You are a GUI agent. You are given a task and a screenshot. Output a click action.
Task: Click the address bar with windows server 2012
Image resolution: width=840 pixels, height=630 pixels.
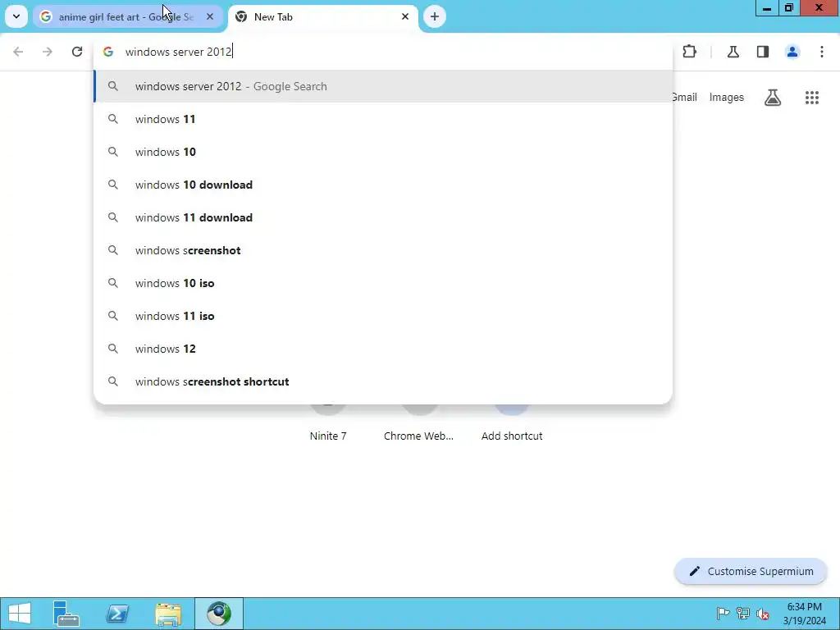[x=383, y=52]
